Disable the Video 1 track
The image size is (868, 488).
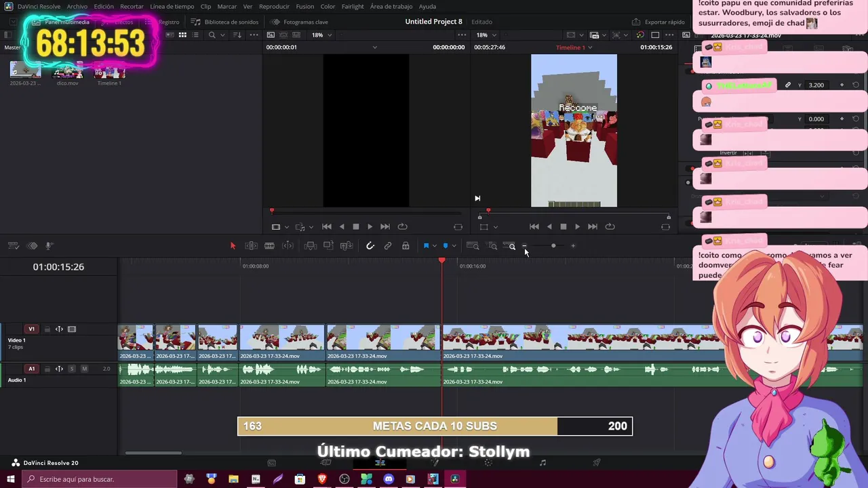tap(72, 329)
